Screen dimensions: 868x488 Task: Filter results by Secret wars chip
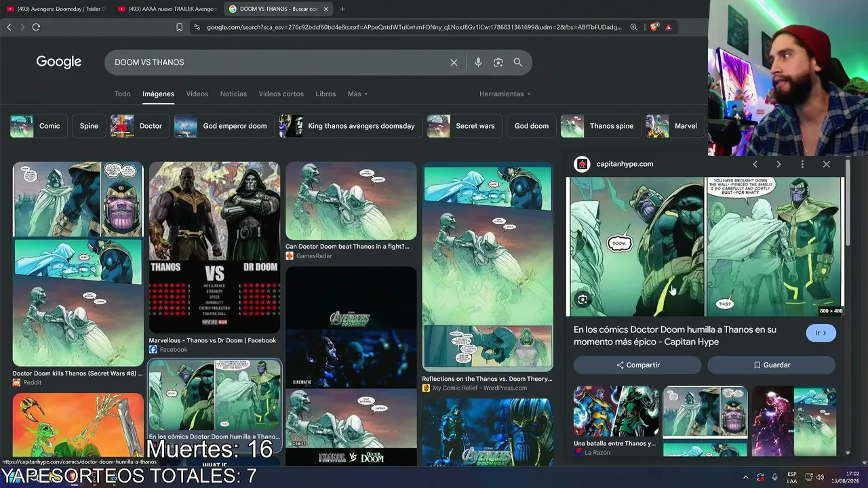(466, 126)
